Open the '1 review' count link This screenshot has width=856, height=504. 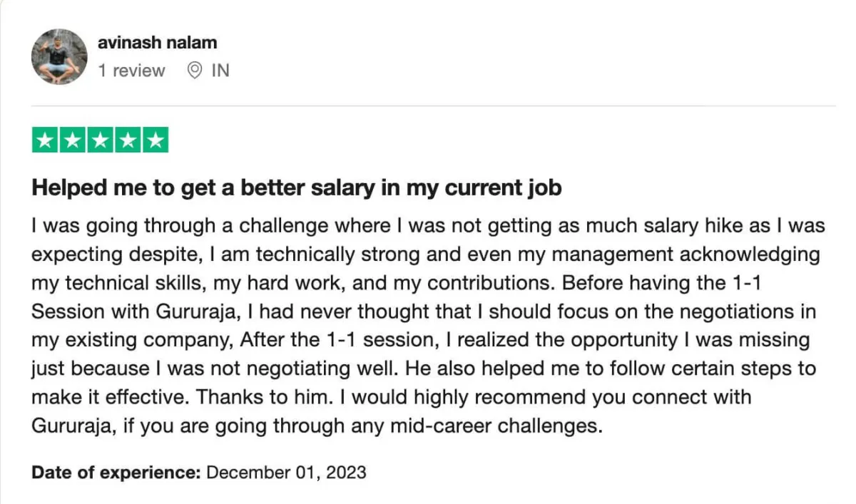[x=131, y=71]
